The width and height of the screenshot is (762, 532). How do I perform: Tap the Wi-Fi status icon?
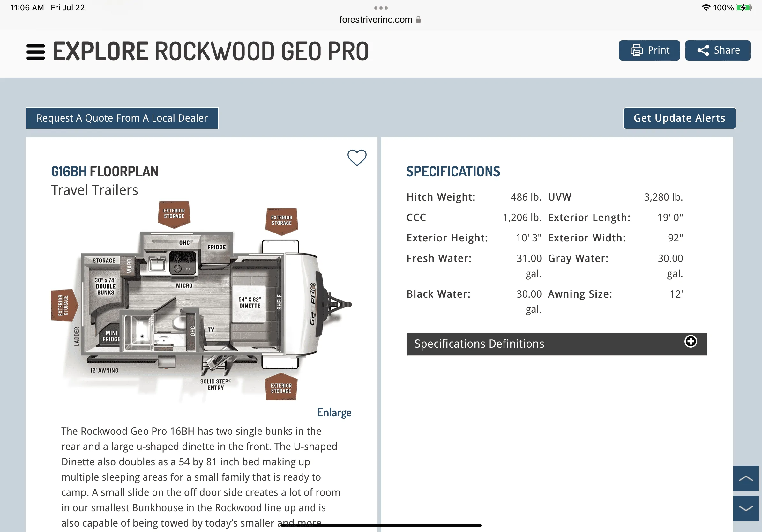(706, 8)
